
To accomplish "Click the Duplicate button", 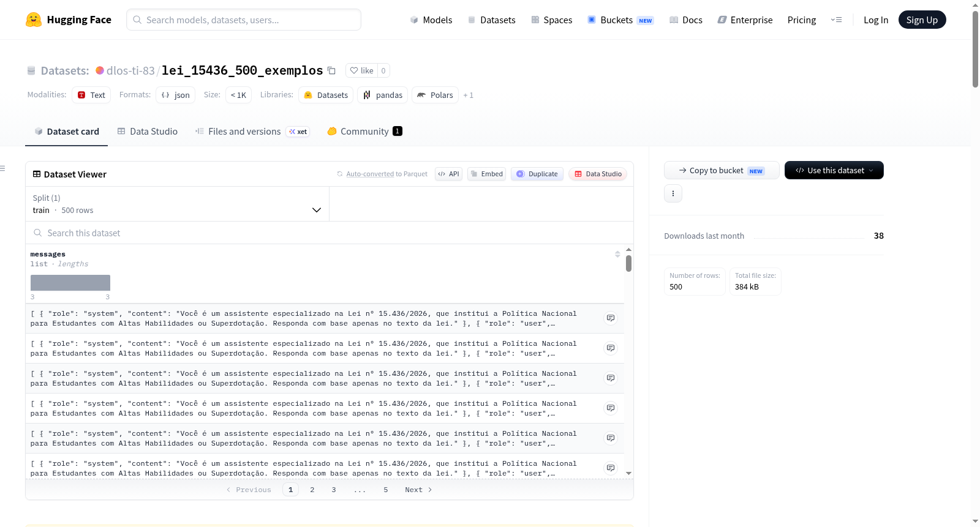I will tap(537, 174).
